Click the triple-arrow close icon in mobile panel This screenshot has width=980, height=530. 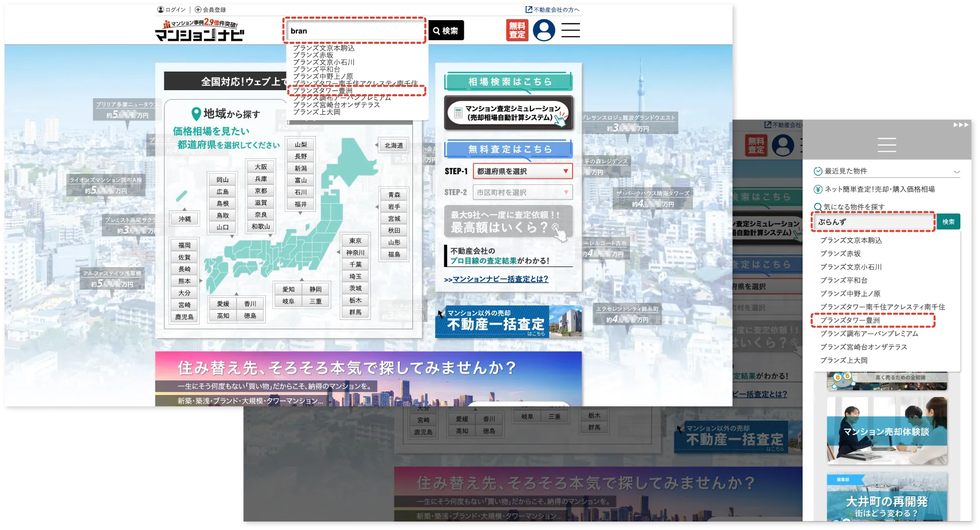961,124
